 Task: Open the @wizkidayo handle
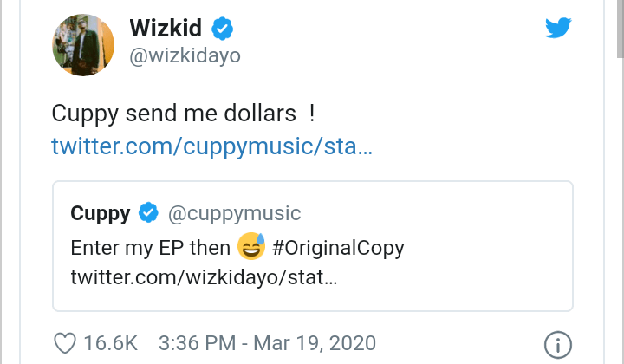(x=185, y=56)
